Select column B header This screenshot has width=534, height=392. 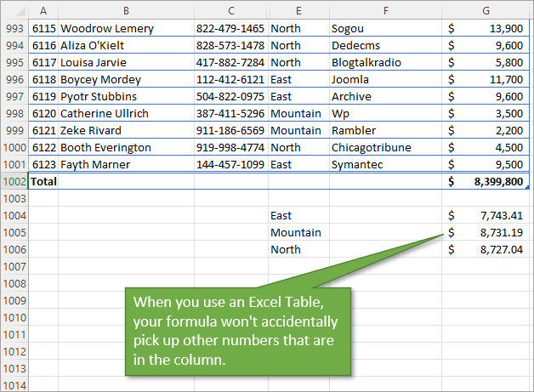[126, 9]
